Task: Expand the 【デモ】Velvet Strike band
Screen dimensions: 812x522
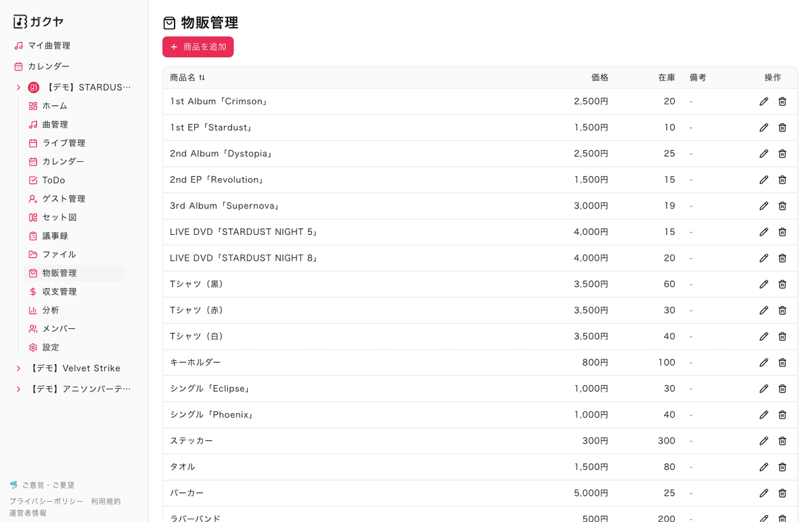Action: point(18,368)
